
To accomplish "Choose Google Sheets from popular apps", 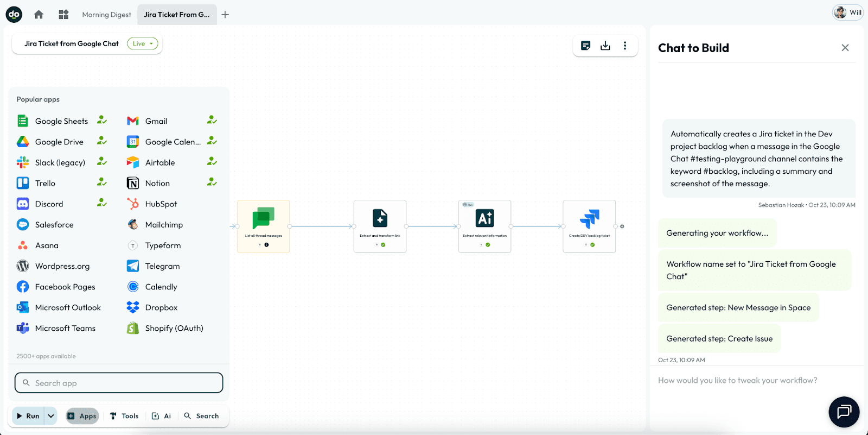I will pyautogui.click(x=61, y=121).
